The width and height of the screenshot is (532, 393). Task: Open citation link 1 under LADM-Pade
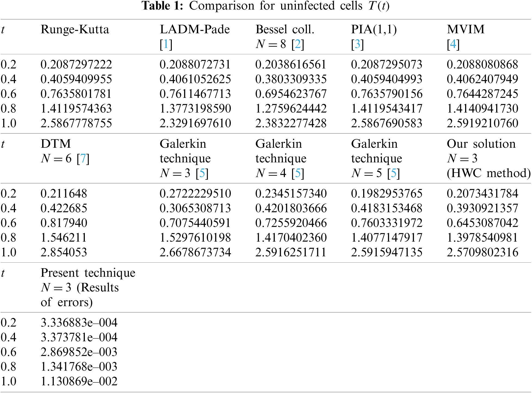tap(166, 44)
